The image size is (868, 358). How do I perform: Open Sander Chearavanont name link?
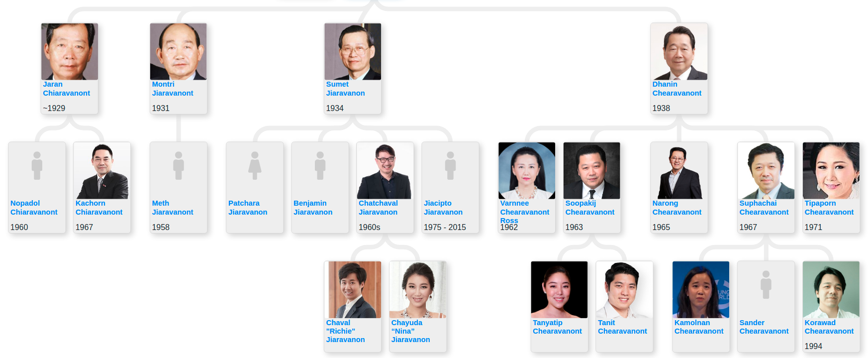764,327
